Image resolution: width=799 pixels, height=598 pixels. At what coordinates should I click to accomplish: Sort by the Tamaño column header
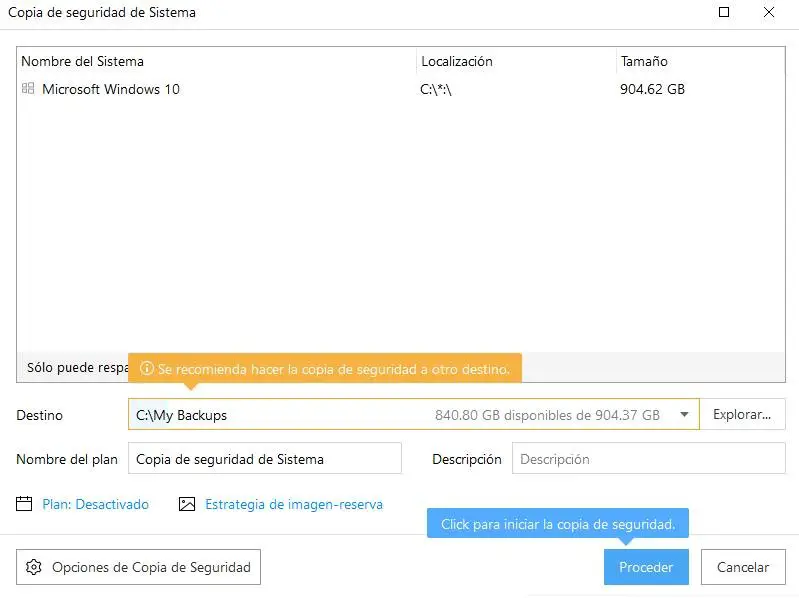(x=644, y=61)
